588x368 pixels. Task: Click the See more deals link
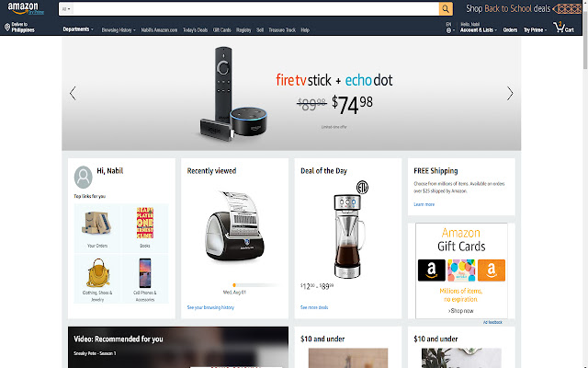click(314, 307)
